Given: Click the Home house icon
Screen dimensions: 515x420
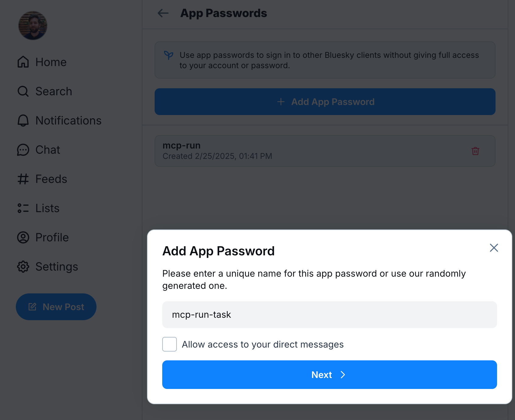Looking at the screenshot, I should pyautogui.click(x=23, y=62).
